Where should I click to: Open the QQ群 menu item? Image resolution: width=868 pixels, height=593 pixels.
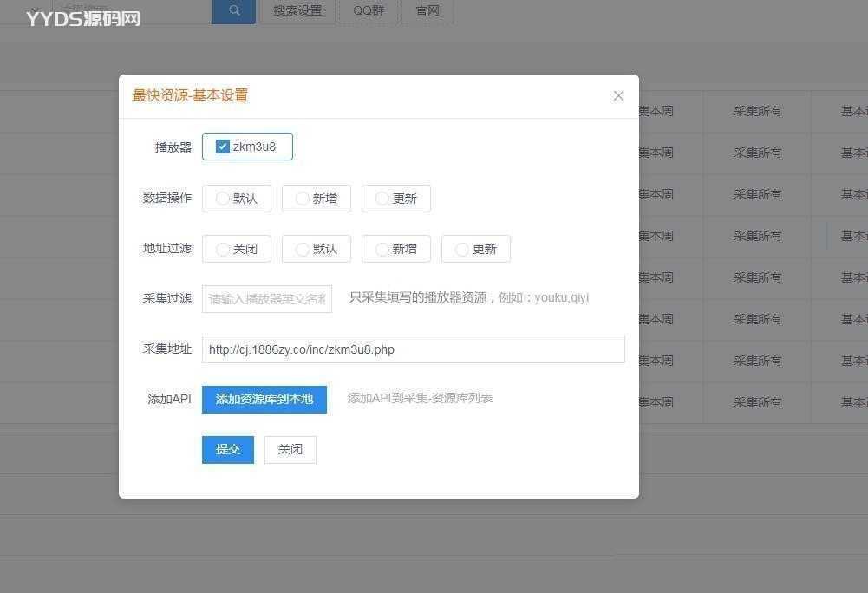[368, 11]
